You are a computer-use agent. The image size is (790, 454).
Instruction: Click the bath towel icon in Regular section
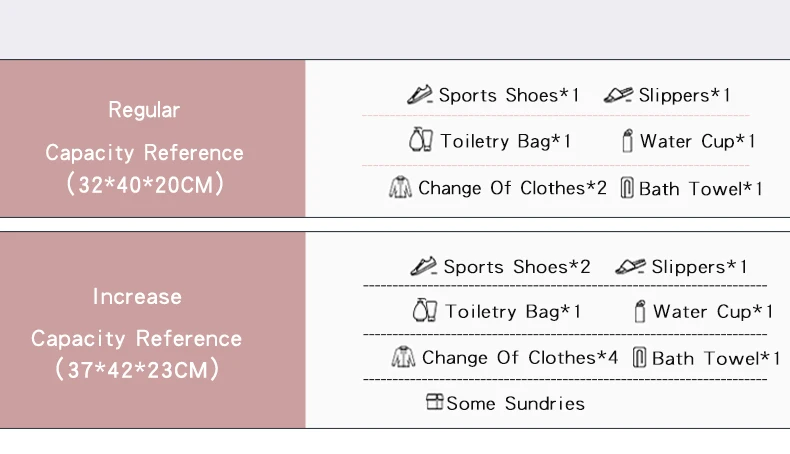click(x=627, y=188)
